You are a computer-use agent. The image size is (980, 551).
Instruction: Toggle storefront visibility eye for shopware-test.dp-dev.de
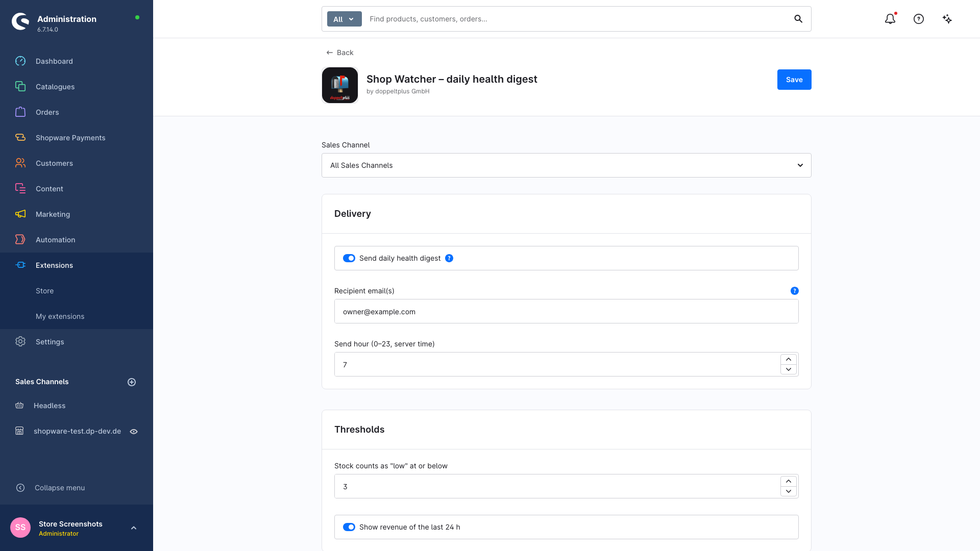coord(134,432)
